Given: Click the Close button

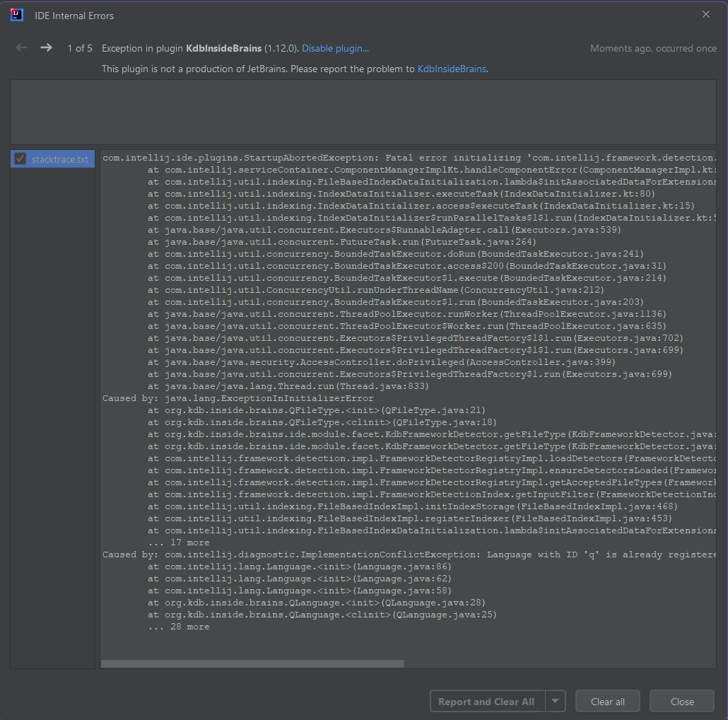Looking at the screenshot, I should 682,702.
